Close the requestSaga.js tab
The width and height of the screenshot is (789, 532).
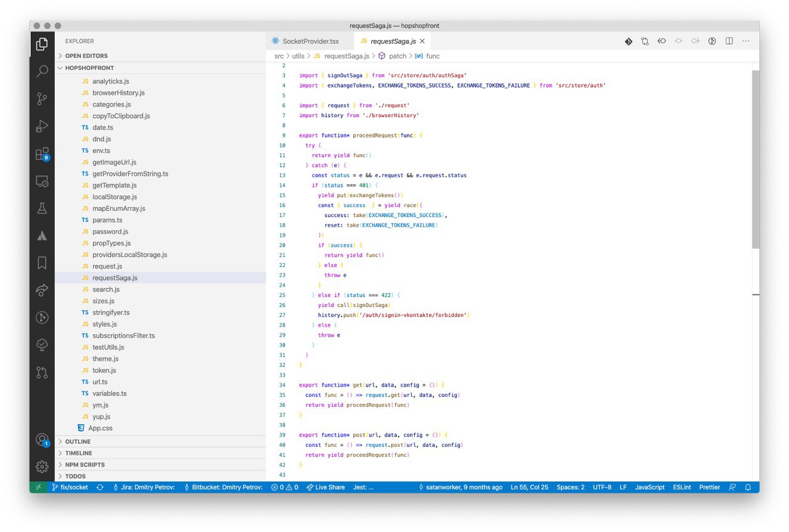coord(423,41)
